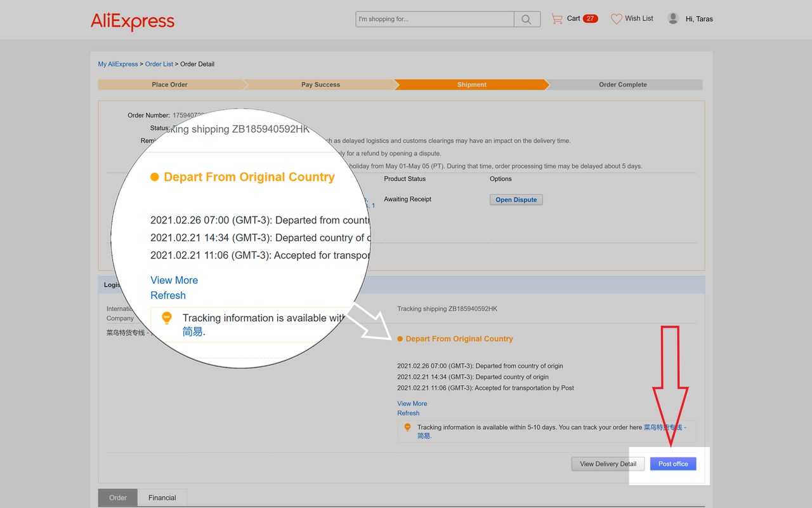Click the user avatar icon
Viewport: 812px width, 508px height.
(x=673, y=18)
